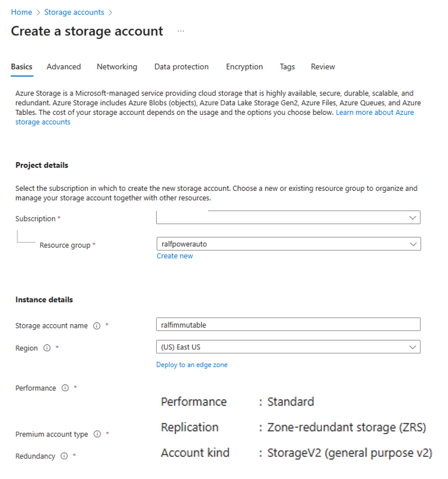Select the Encryption tab
This screenshot has height=479, width=448.
(x=244, y=67)
